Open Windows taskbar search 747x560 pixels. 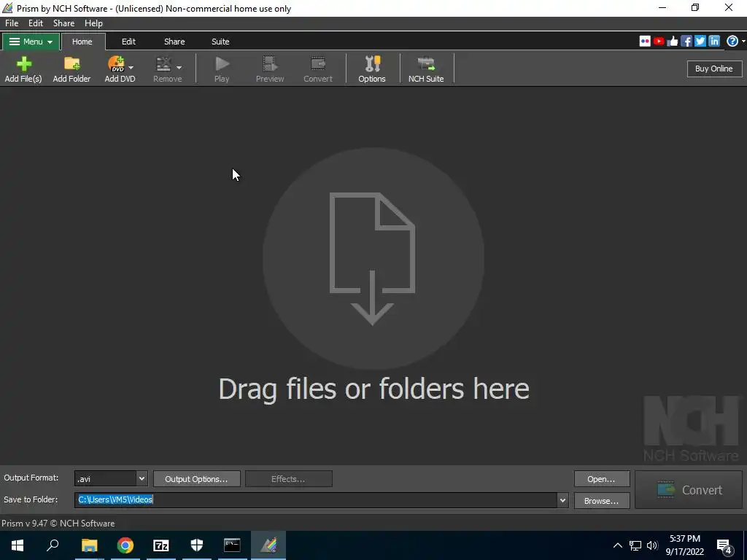pos(53,545)
